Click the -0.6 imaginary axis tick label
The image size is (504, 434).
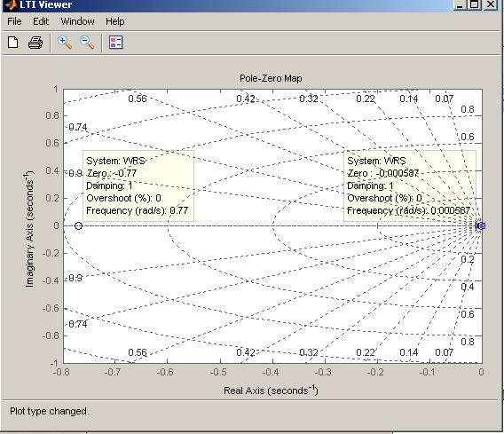point(51,308)
